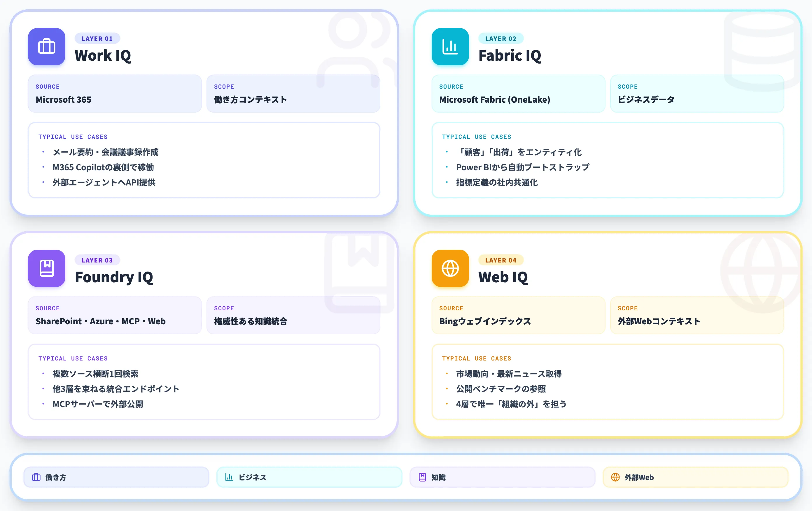The height and width of the screenshot is (511, 812).
Task: Click the 外部Webコンテキスト scope box
Action: [x=697, y=315]
